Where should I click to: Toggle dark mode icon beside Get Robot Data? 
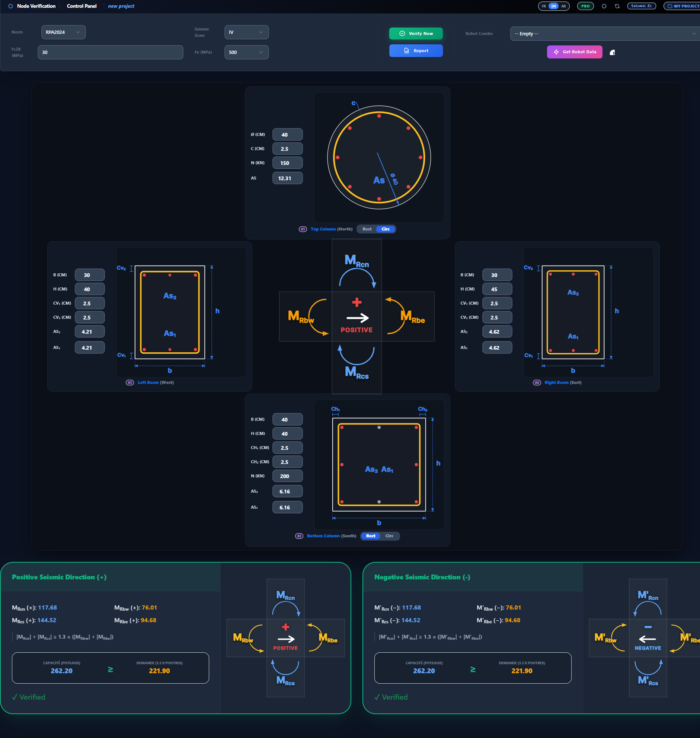tap(612, 52)
